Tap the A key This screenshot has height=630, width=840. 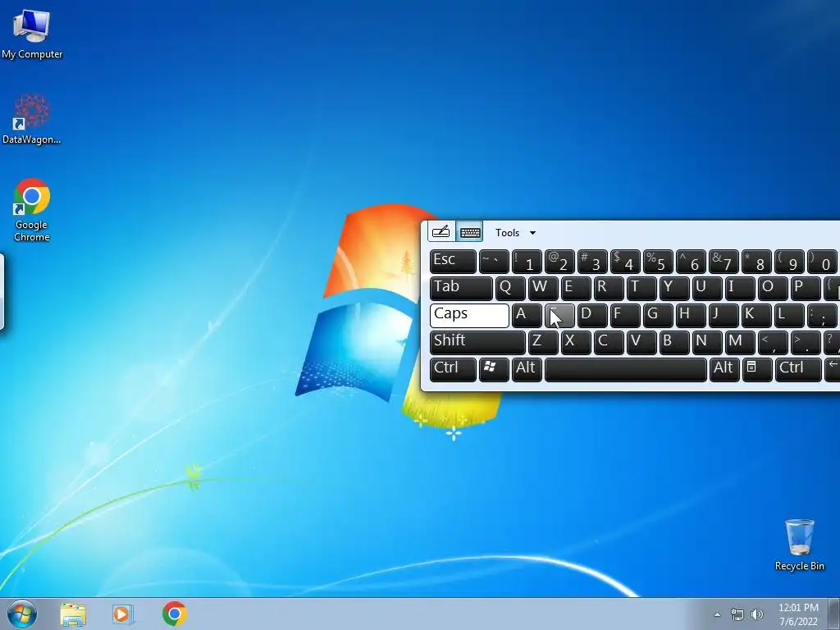click(x=527, y=316)
